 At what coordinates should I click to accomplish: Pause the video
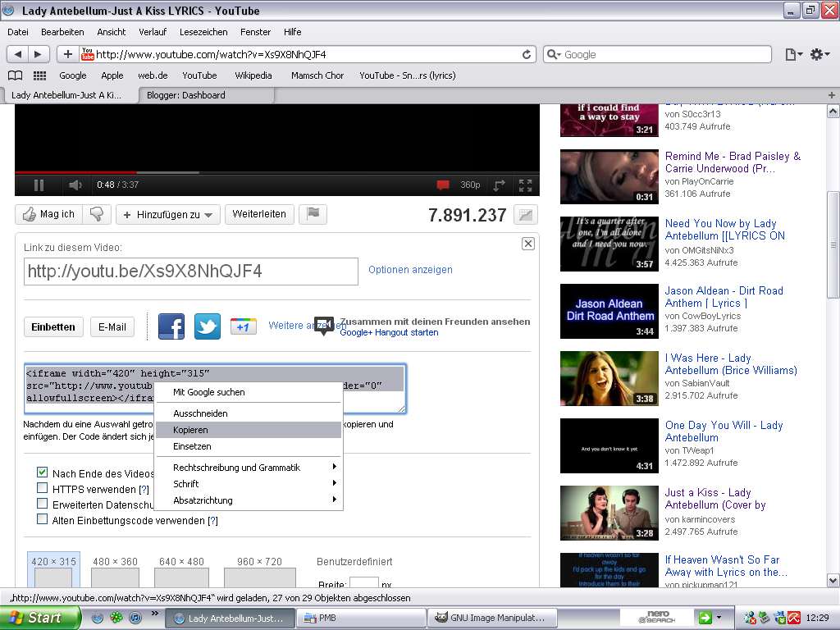tap(39, 185)
